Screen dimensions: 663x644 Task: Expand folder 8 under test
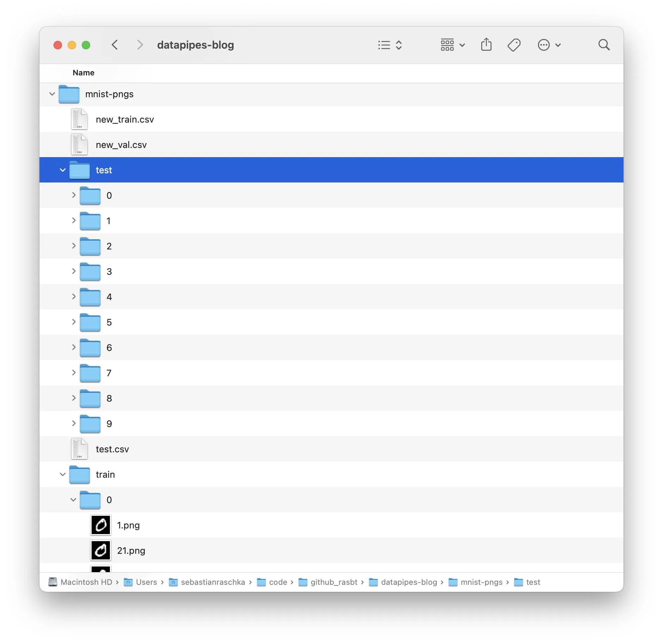point(74,398)
